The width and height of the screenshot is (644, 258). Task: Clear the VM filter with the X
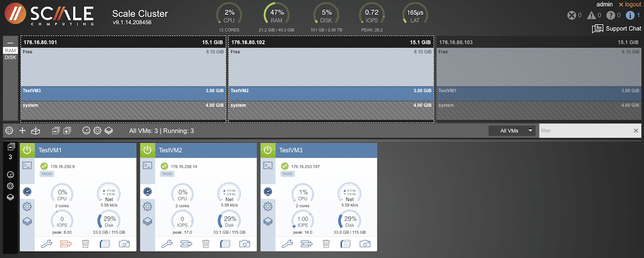pyautogui.click(x=636, y=131)
